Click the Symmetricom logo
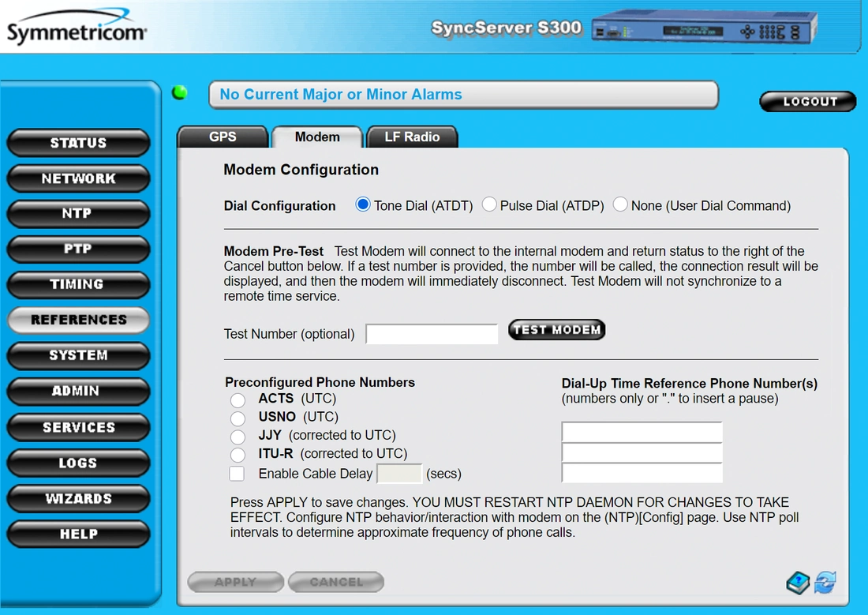The image size is (868, 615). pyautogui.click(x=77, y=27)
